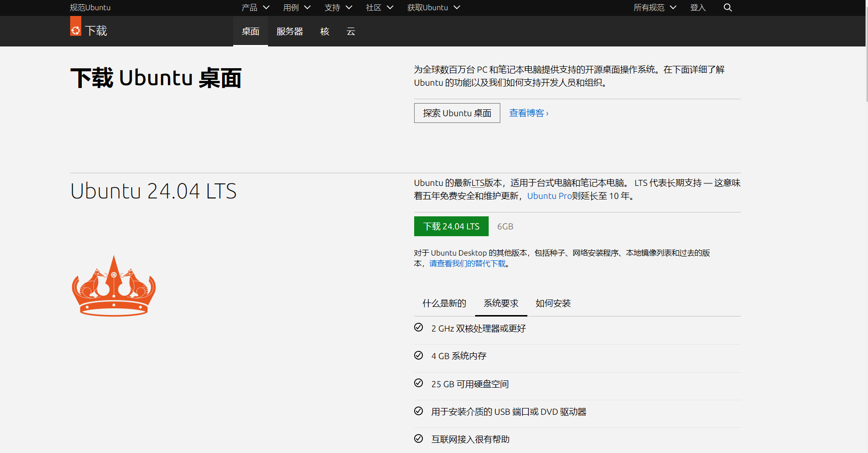Viewport: 868px width, 453px height.
Task: Click the 登入 link
Action: (x=698, y=7)
